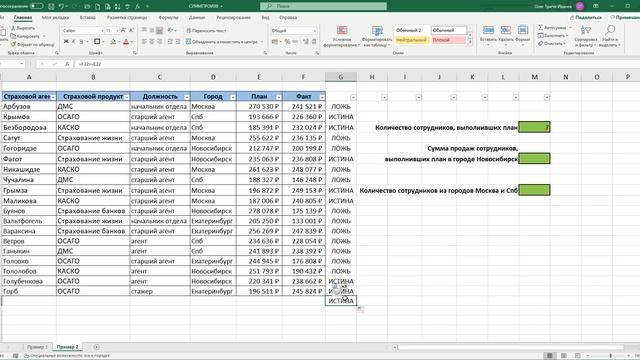Screen dimensions: 640x360
Task: Open filter dropdown for Факт column
Action: pos(322,97)
